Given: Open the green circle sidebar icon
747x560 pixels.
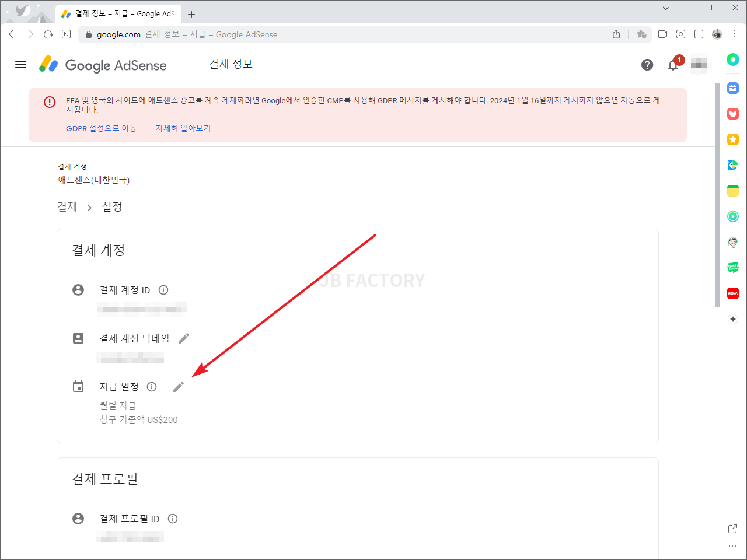Looking at the screenshot, I should [733, 60].
